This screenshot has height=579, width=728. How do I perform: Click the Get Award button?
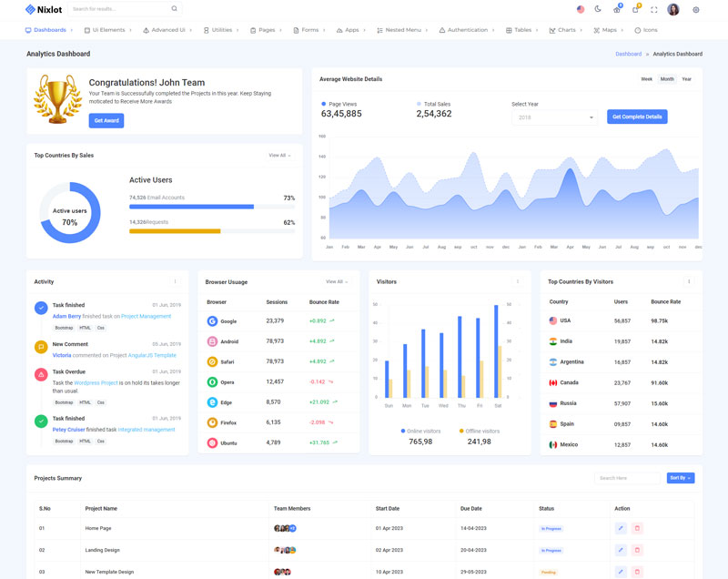coord(106,120)
